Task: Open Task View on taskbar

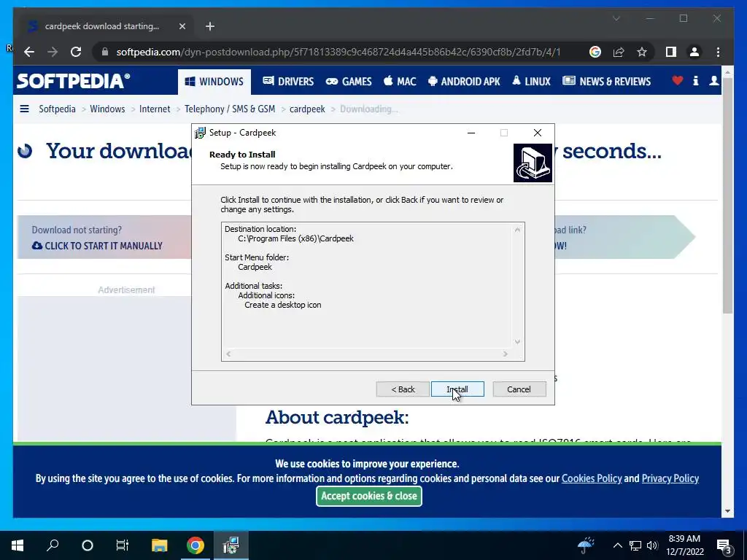Action: (123, 545)
